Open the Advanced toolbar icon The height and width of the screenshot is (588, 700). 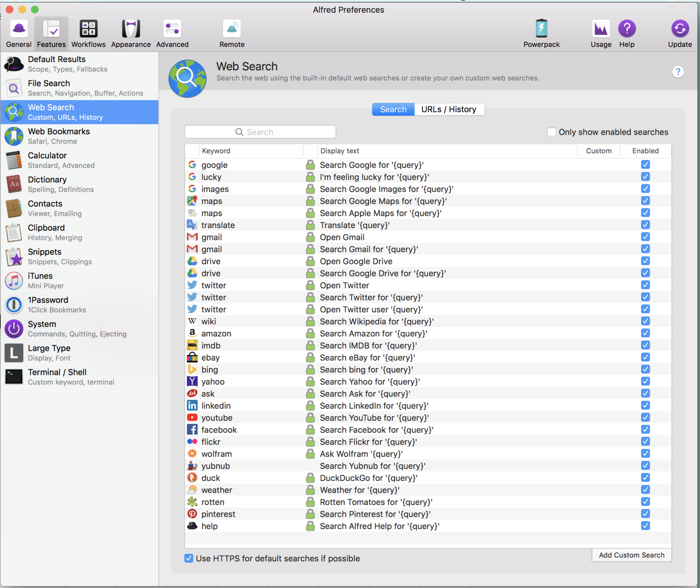tap(172, 34)
